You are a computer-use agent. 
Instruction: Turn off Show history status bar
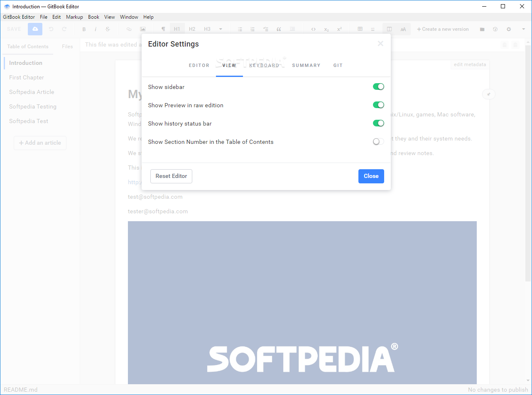(x=378, y=123)
